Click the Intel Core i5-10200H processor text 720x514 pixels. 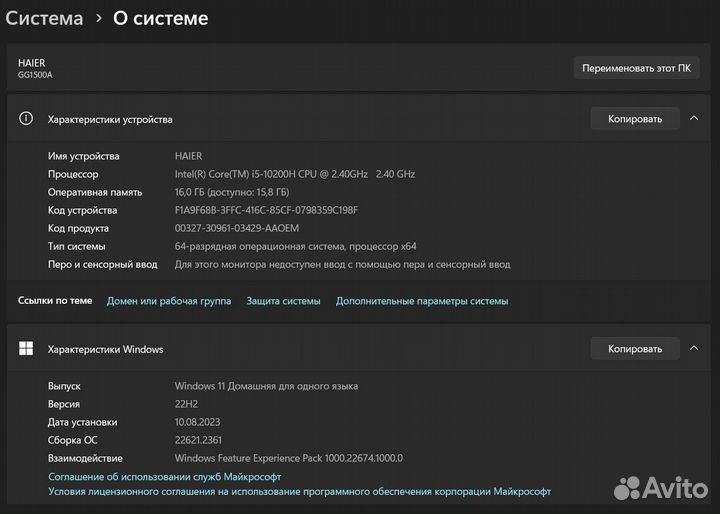tap(294, 174)
